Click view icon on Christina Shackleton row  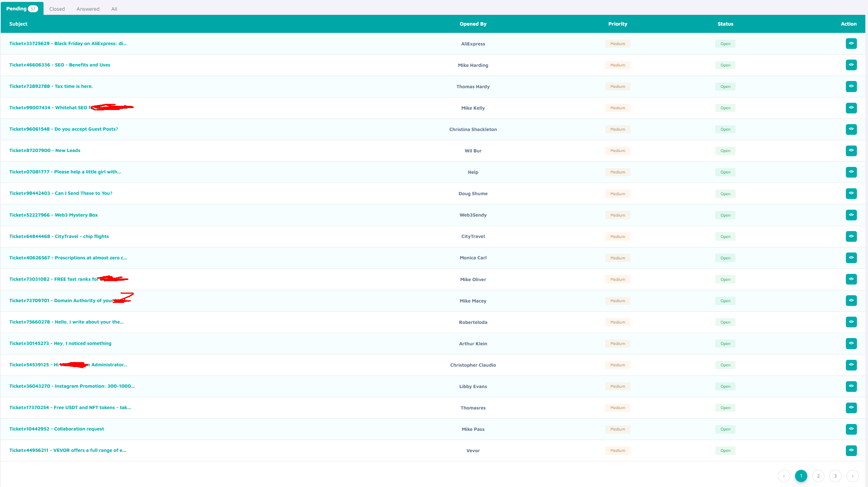tap(851, 129)
